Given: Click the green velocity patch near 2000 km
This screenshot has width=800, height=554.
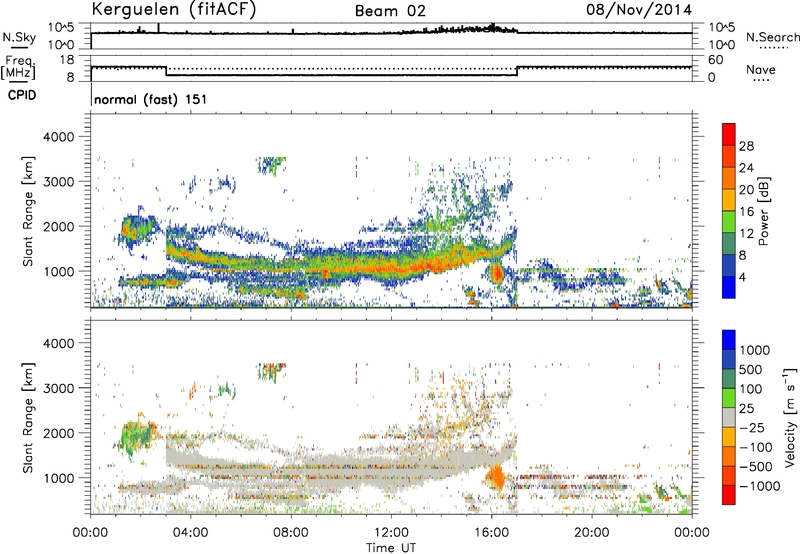Looking at the screenshot, I should (136, 437).
